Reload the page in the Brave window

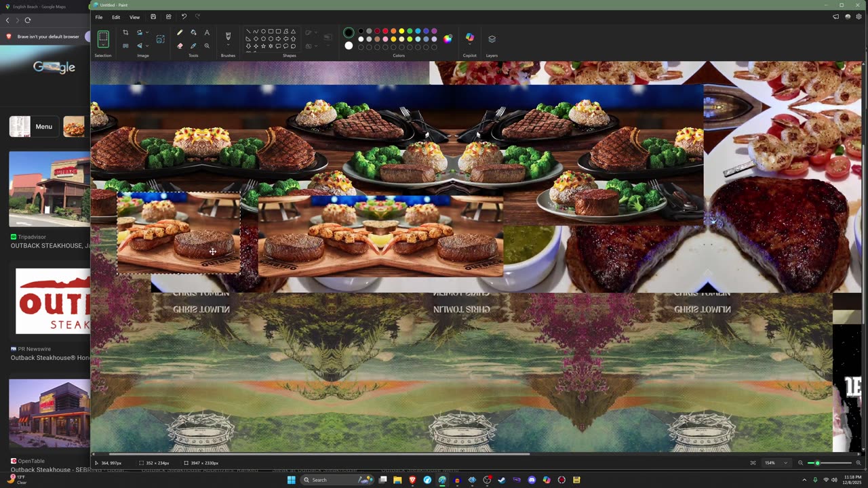click(x=28, y=20)
